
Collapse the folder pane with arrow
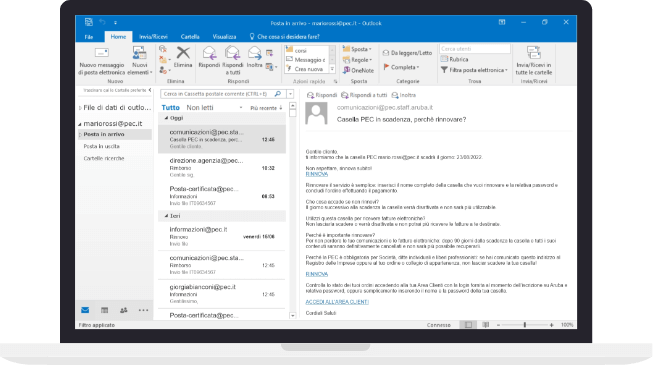150,90
